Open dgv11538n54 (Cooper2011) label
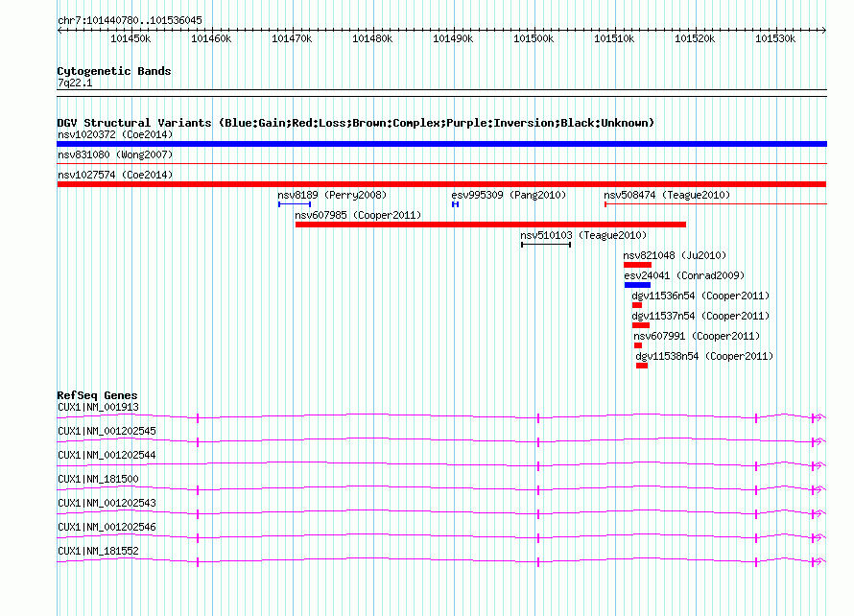The height and width of the screenshot is (616, 854). point(704,356)
